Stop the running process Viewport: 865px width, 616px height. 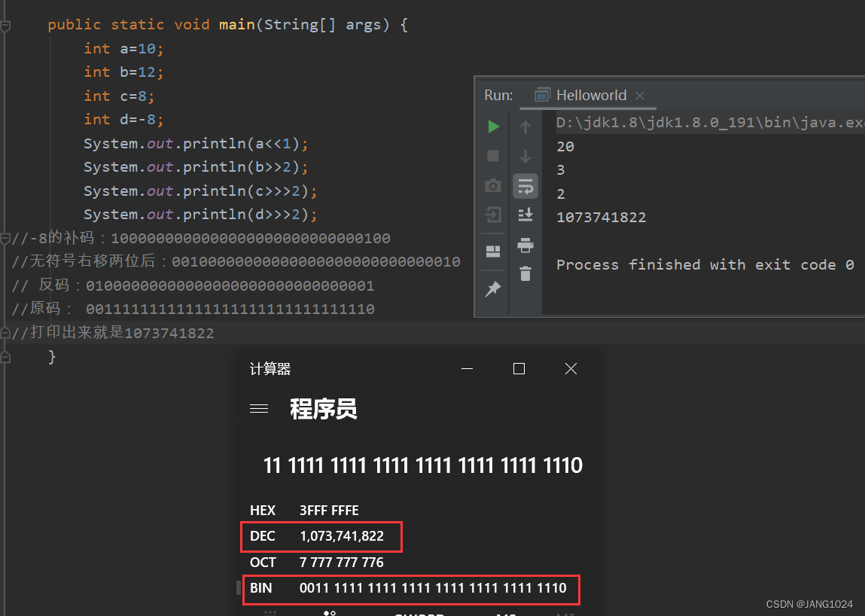coord(493,157)
